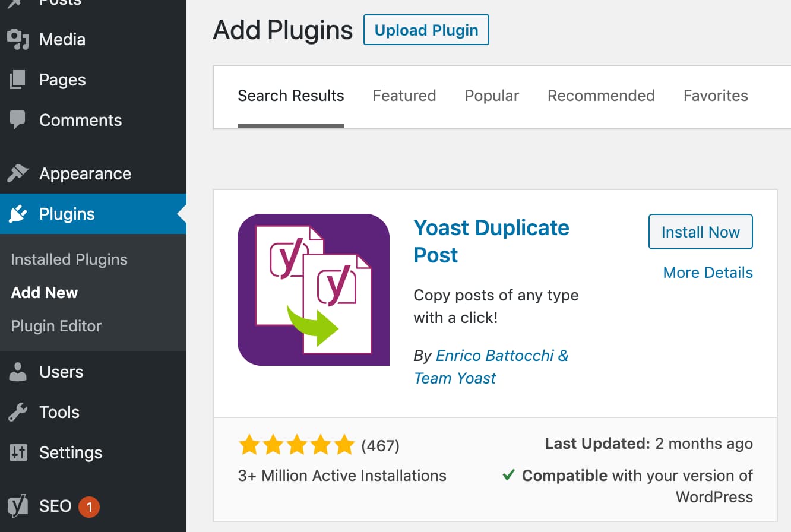Install Now for Yoast Duplicate Post

coord(700,232)
